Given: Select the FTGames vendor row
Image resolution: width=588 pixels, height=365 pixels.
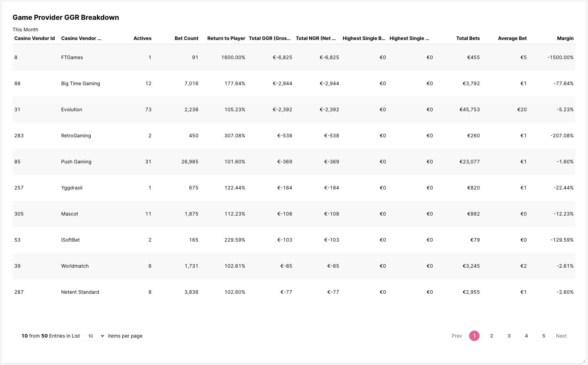Looking at the screenshot, I should pos(72,57).
